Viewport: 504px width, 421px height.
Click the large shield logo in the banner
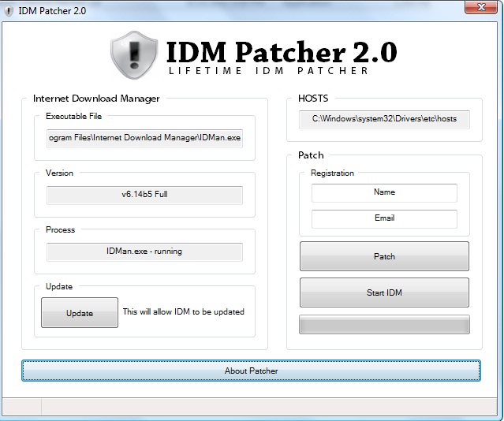pyautogui.click(x=134, y=55)
